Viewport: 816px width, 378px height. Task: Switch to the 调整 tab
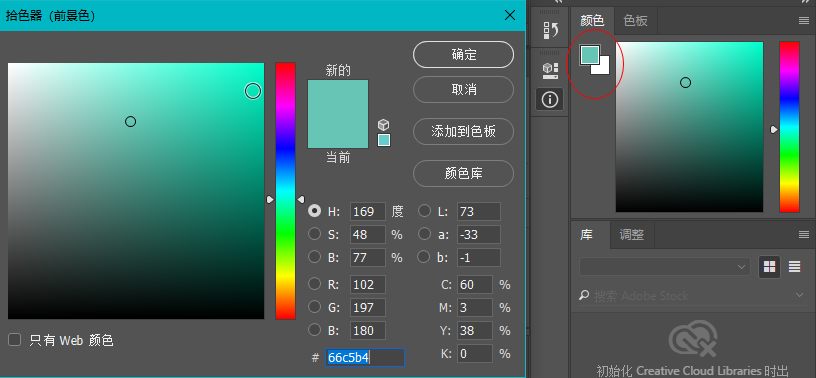[632, 235]
